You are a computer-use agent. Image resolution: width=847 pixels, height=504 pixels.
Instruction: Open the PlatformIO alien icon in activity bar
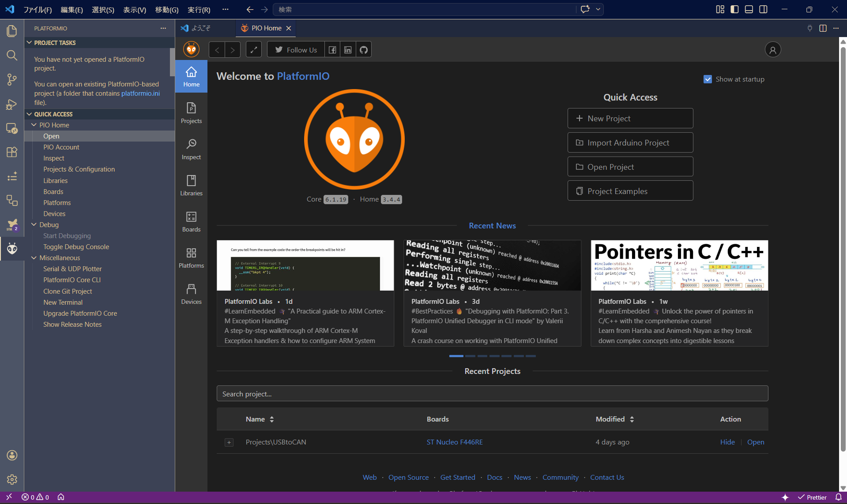point(12,249)
